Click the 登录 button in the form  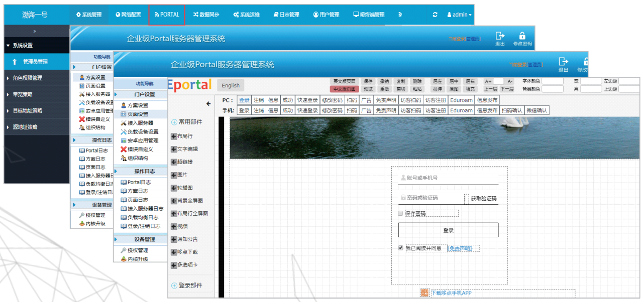click(448, 230)
